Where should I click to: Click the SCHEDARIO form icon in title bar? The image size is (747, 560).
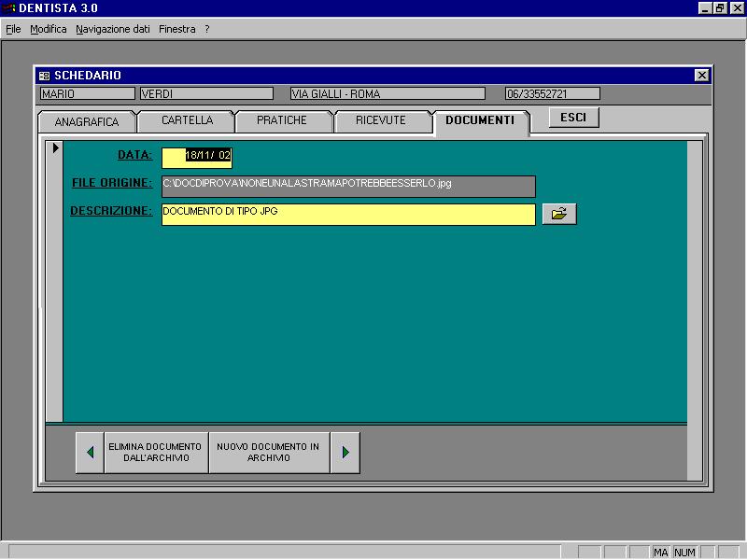pos(44,76)
